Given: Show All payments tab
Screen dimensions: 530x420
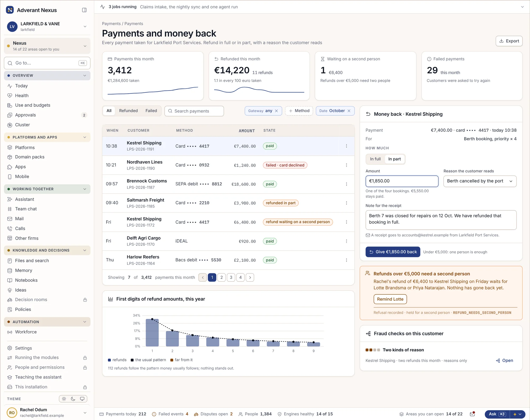Looking at the screenshot, I should pos(109,111).
